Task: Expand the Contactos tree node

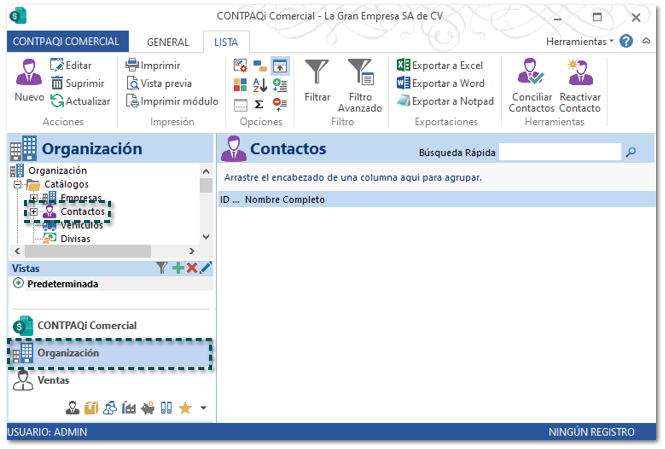Action: tap(34, 212)
